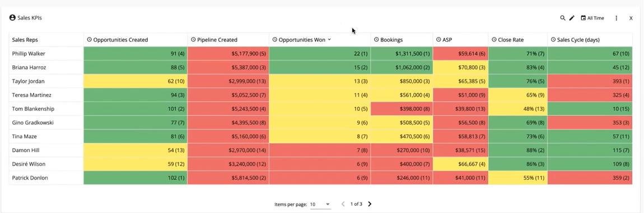Select Briana Harroz row name
644x213 pixels.
click(x=29, y=68)
